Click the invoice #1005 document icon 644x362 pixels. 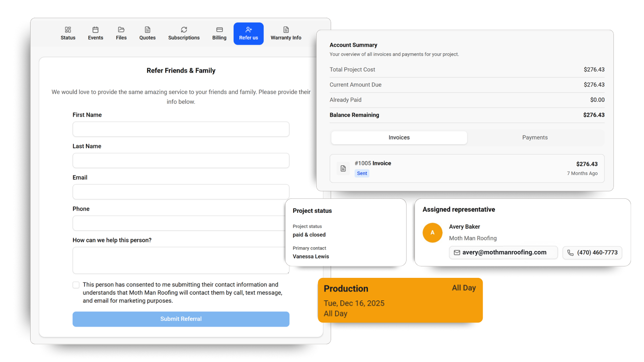pos(343,168)
